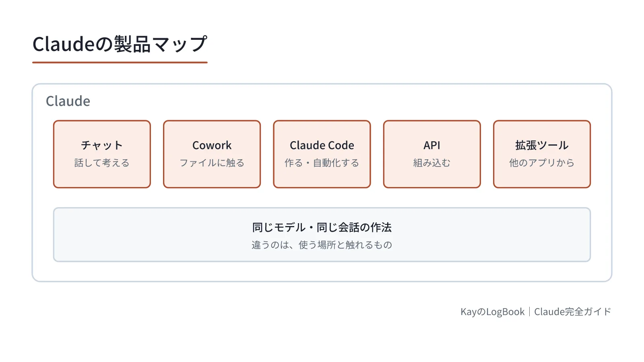Select the Cowork card
644x362 pixels.
click(212, 154)
